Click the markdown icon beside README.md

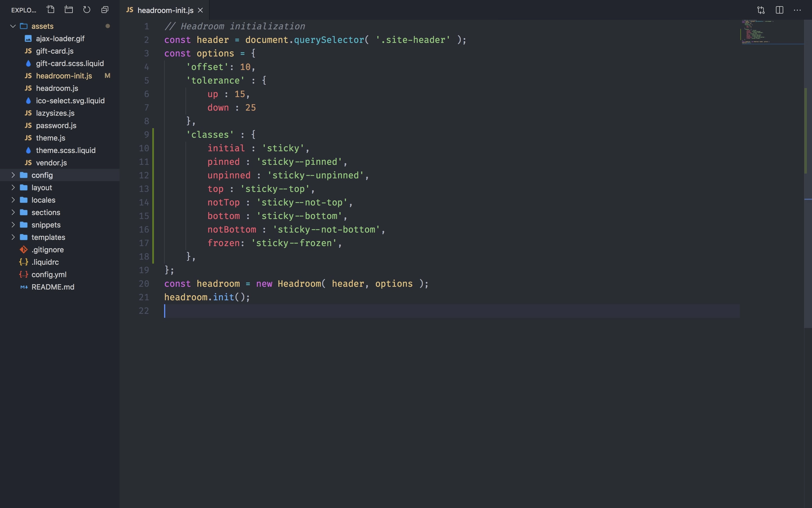tap(24, 287)
